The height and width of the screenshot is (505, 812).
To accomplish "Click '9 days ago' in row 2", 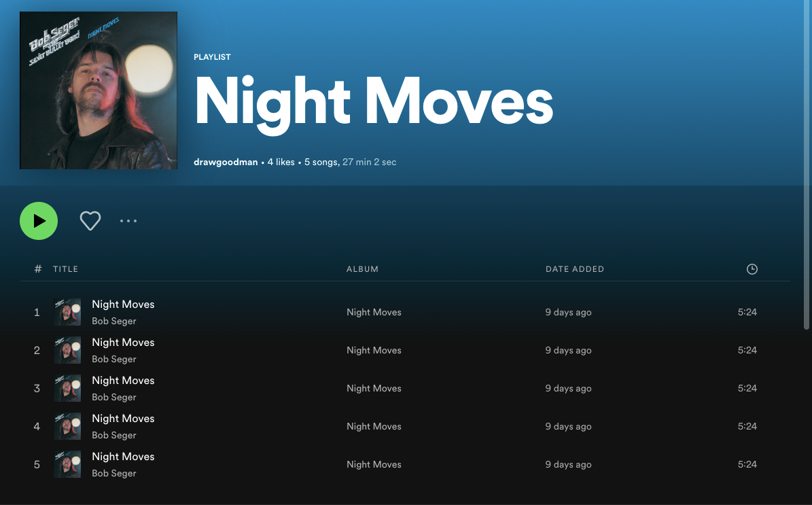I will point(568,350).
